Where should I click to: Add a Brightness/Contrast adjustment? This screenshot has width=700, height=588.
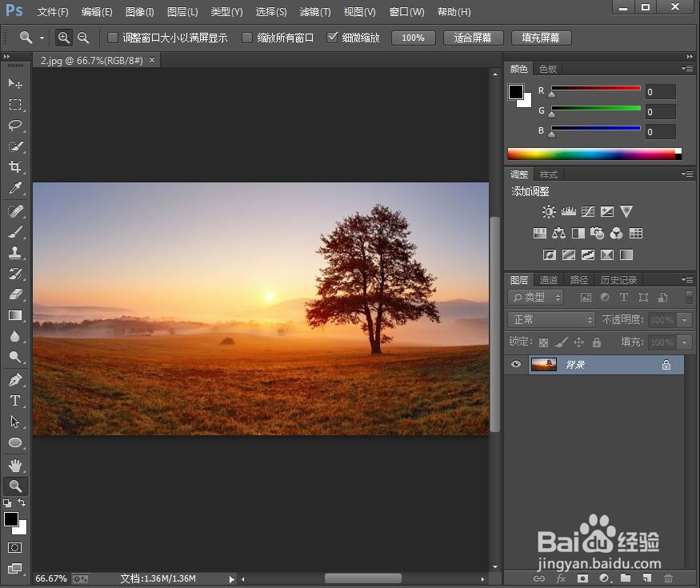tap(549, 212)
